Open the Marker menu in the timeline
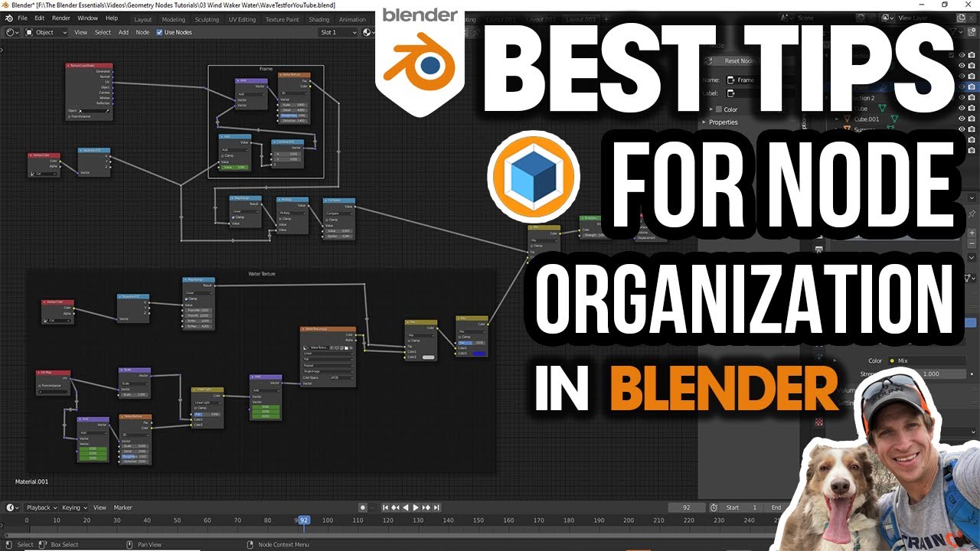The width and height of the screenshot is (980, 551). point(122,507)
